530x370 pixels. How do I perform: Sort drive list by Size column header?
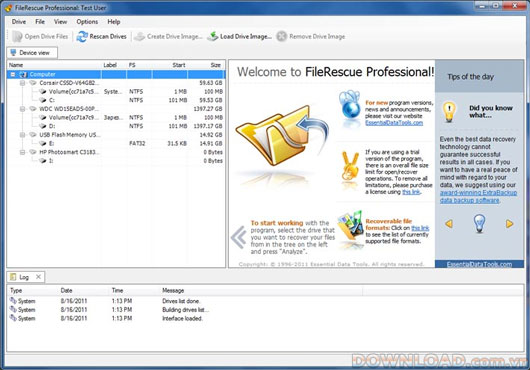click(206, 65)
